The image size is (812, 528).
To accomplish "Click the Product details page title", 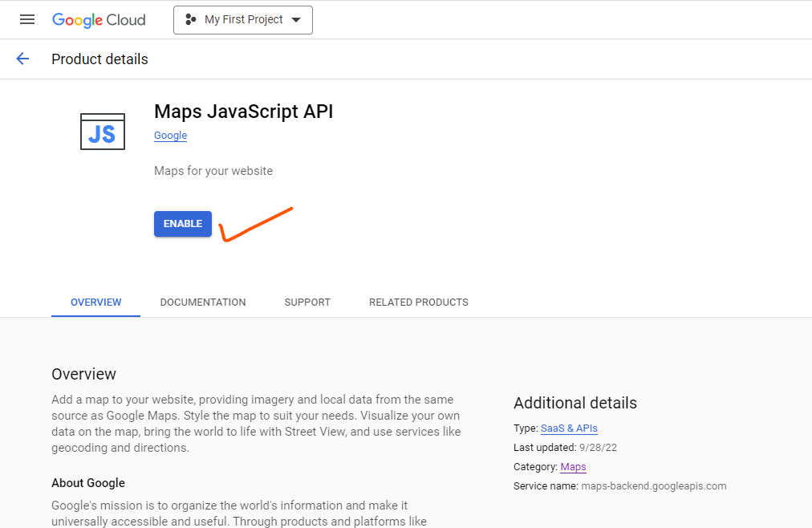I will tap(100, 59).
